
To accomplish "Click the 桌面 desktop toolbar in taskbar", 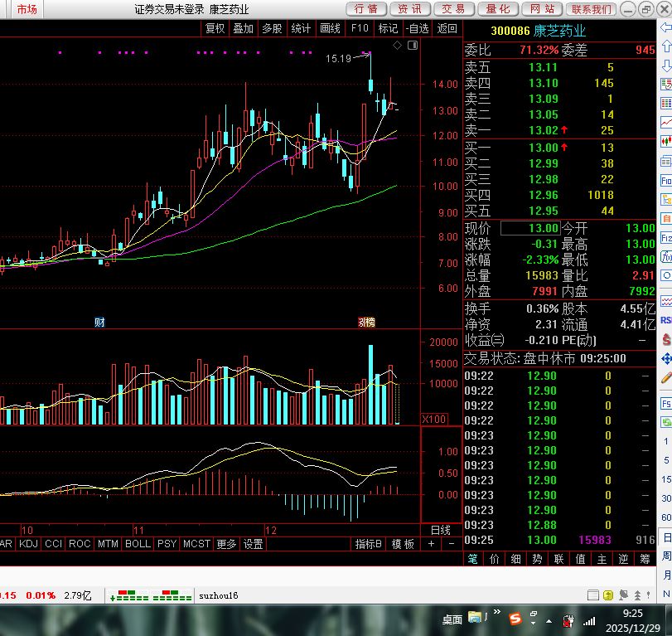I will point(452,619).
